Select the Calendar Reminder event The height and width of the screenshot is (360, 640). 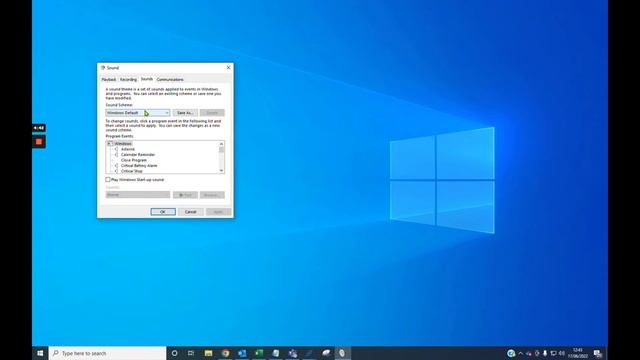point(138,155)
